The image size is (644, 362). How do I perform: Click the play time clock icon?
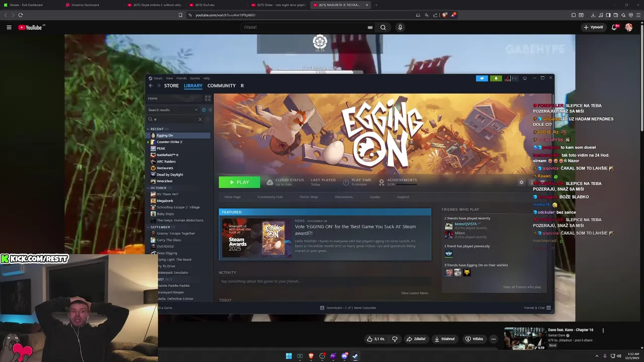click(x=346, y=182)
